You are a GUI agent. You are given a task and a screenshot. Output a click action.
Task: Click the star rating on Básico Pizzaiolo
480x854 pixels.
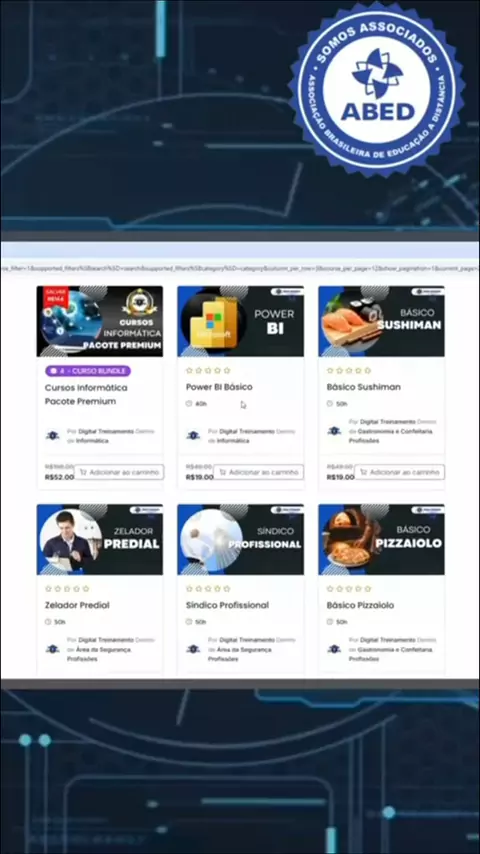349,589
